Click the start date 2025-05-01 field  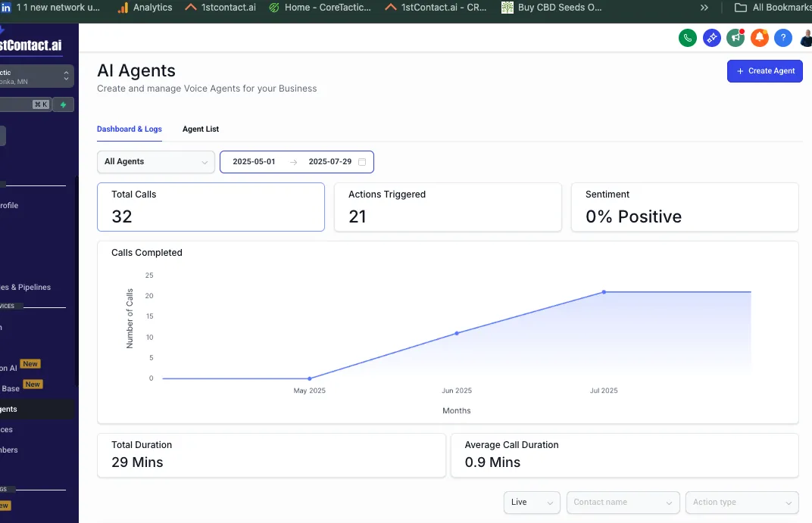[x=254, y=162]
